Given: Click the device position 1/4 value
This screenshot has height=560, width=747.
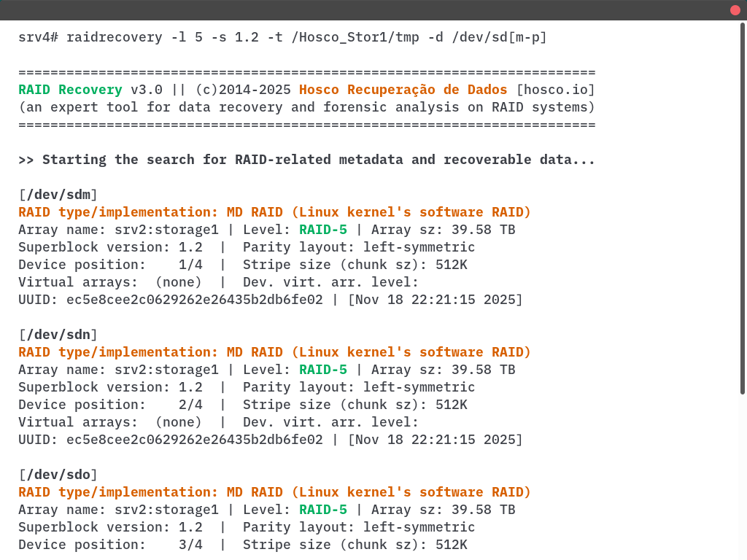Looking at the screenshot, I should point(190,265).
